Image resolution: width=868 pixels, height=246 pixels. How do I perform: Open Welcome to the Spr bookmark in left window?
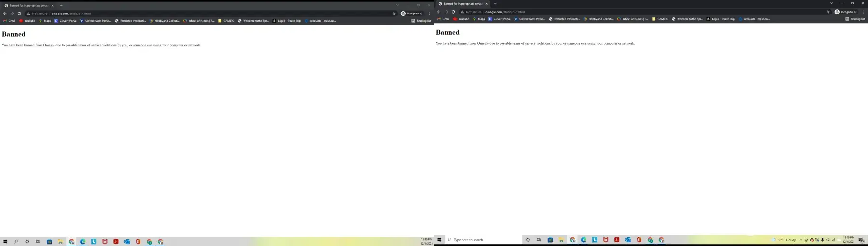(253, 21)
